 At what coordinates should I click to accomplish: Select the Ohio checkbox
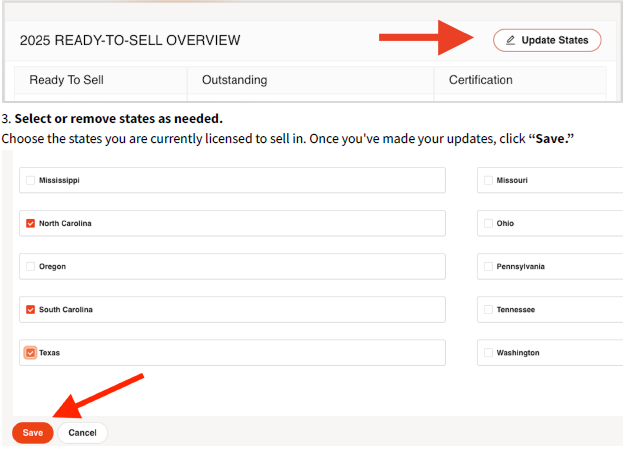click(488, 224)
